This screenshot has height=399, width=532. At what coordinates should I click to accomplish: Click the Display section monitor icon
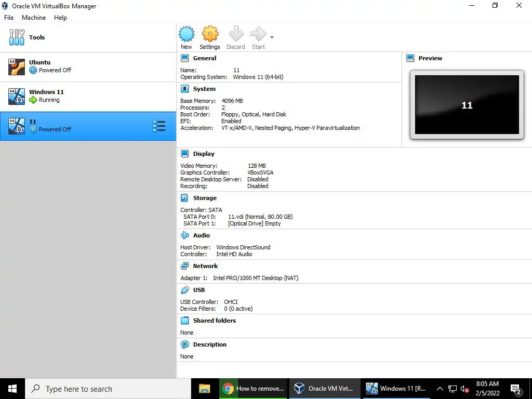click(184, 154)
